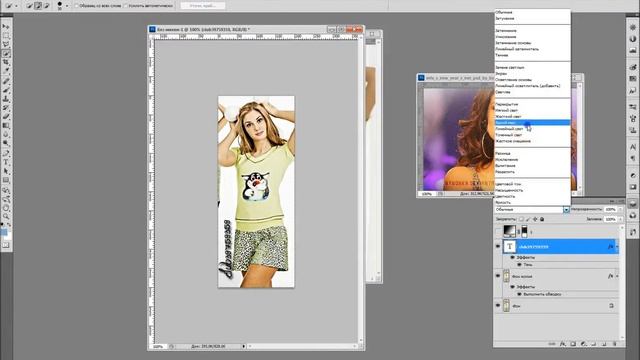Select the Zoom tool

point(6,217)
